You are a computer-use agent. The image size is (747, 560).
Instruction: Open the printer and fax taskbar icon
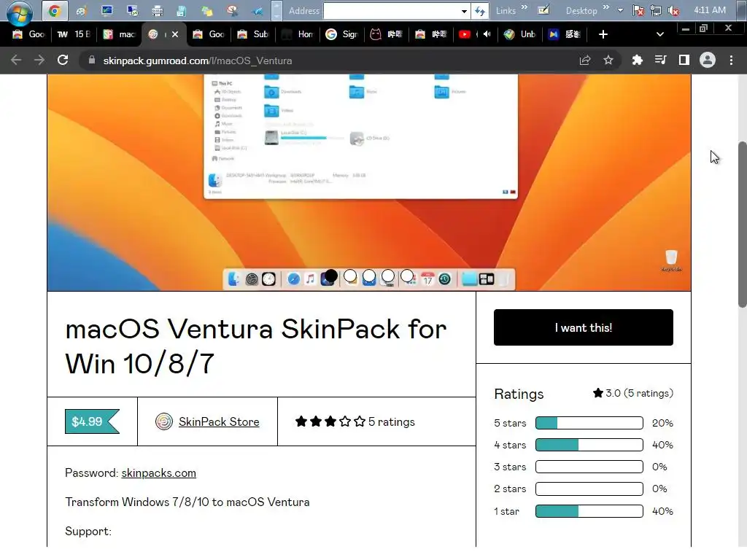(158, 10)
